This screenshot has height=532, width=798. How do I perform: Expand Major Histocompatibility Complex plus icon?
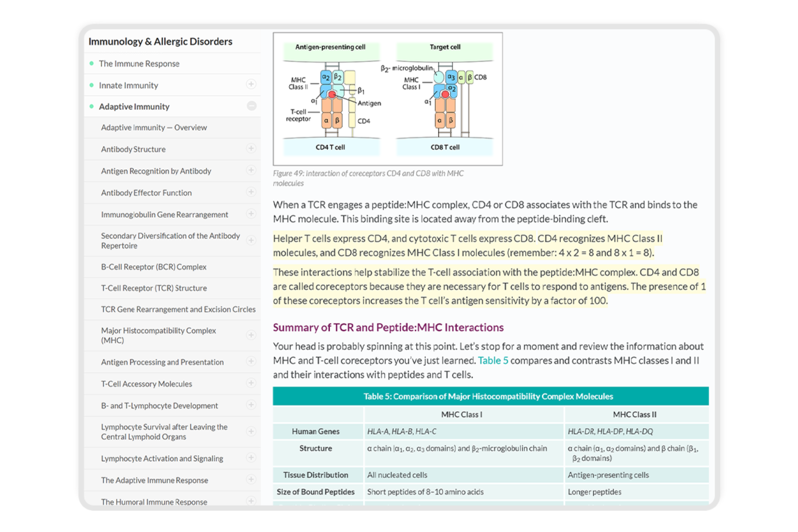(251, 335)
